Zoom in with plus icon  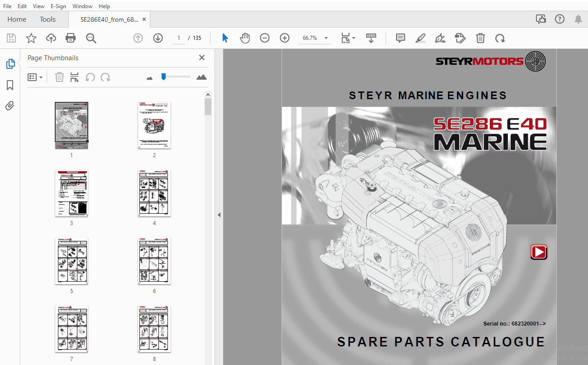pyautogui.click(x=285, y=38)
